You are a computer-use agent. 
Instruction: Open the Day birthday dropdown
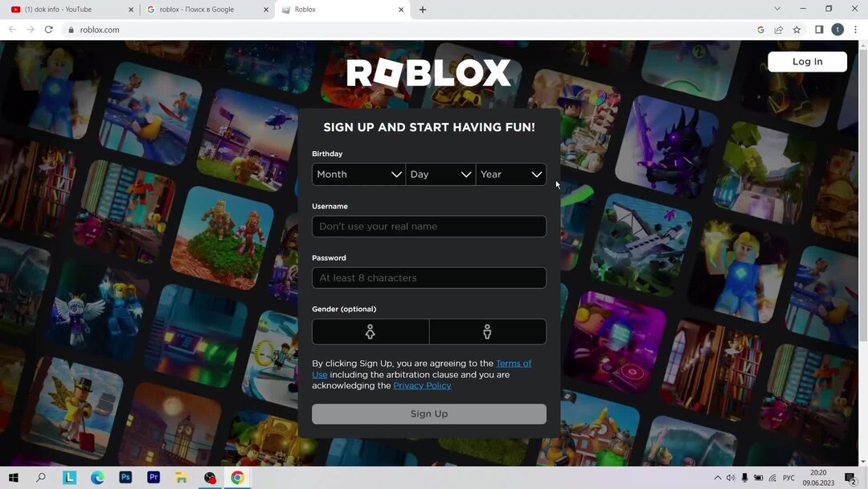440,175
